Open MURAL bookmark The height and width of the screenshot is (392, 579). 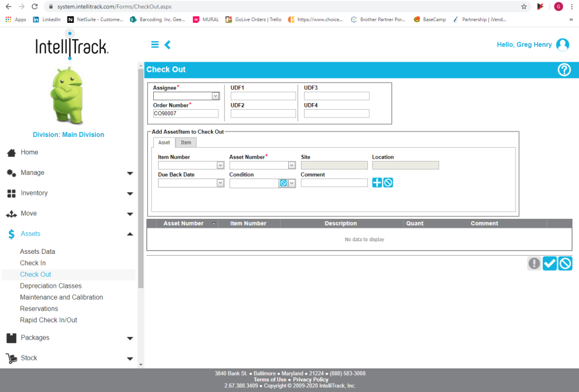[206, 19]
